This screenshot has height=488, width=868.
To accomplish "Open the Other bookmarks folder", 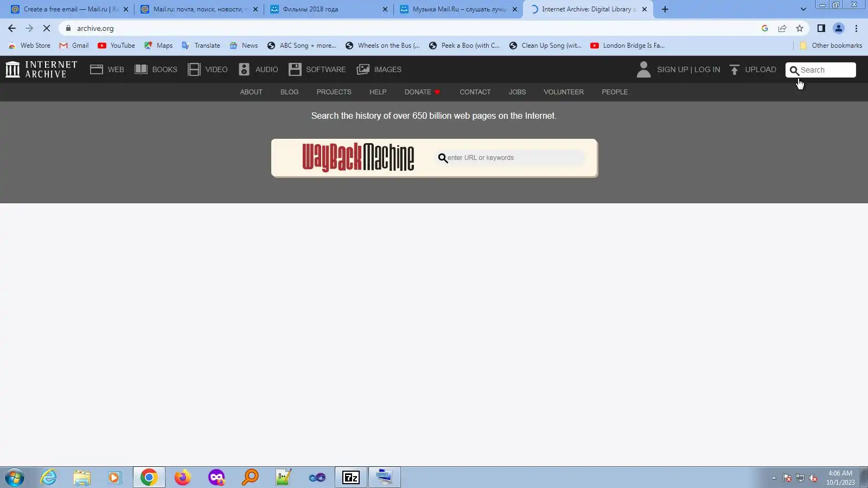I will (831, 46).
